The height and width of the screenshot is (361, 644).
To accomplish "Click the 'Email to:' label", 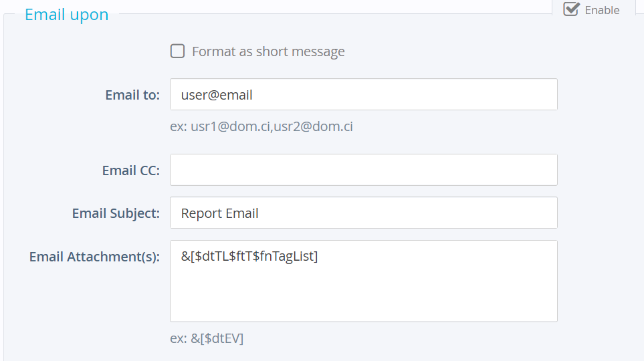I will tap(132, 95).
